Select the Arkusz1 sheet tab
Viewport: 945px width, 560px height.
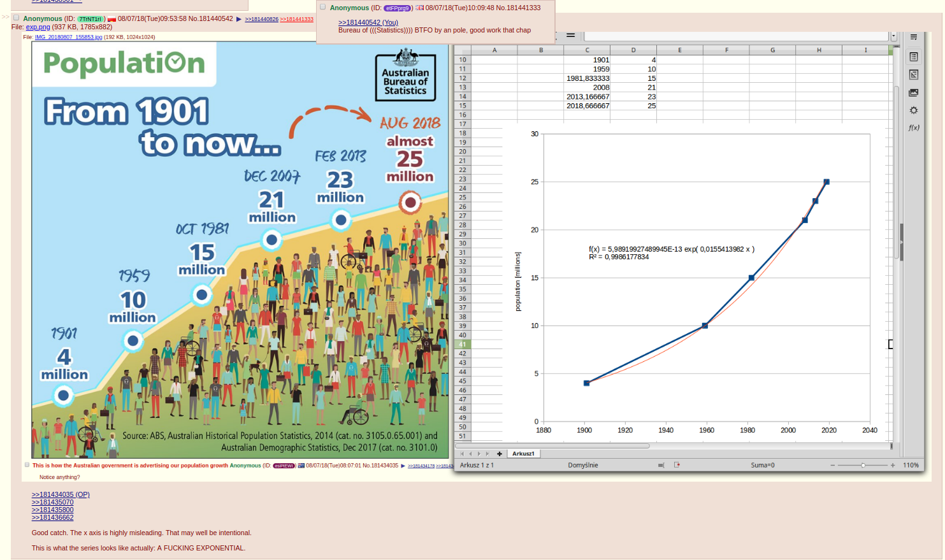tap(523, 454)
